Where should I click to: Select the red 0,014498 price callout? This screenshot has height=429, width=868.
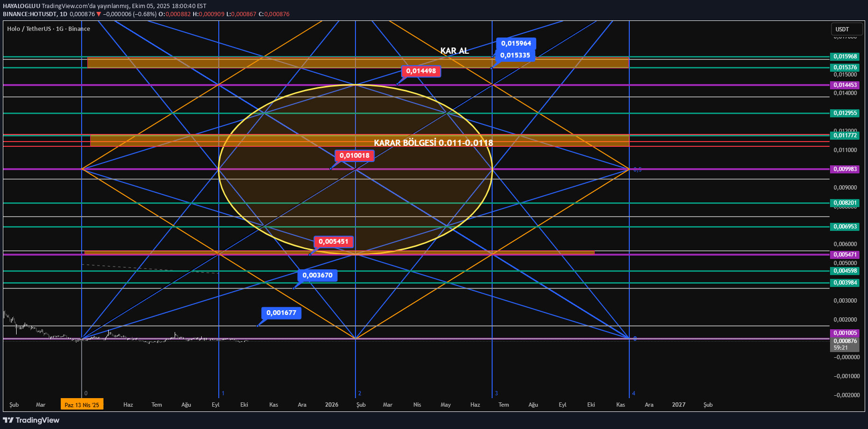point(421,71)
